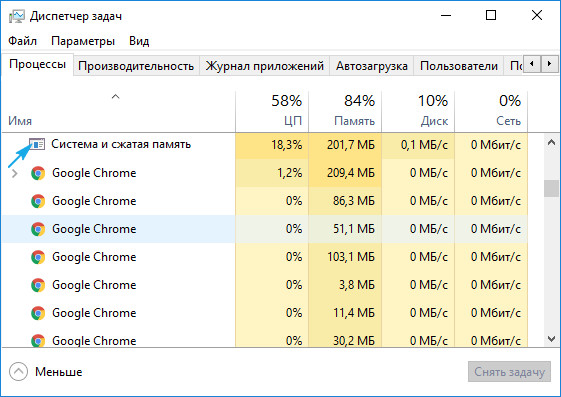Click the Chrome icon with 3,8 МБ memory
The width and height of the screenshot is (561, 397).
[x=38, y=285]
